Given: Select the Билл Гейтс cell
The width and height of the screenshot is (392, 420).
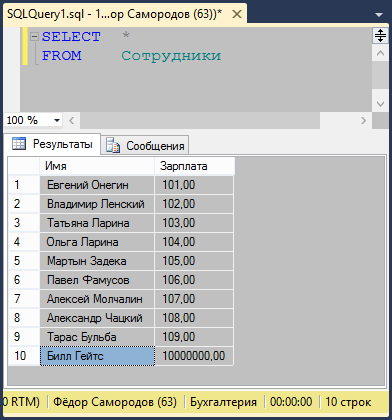Looking at the screenshot, I should (97, 356).
